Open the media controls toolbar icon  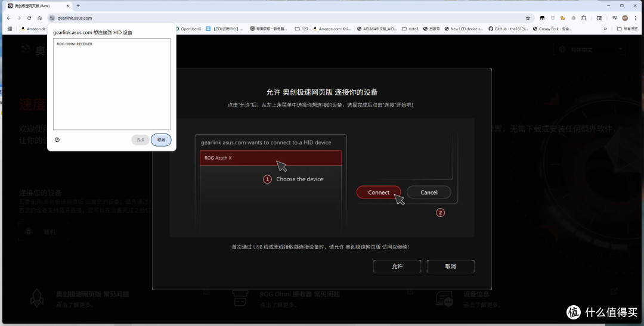[614, 18]
